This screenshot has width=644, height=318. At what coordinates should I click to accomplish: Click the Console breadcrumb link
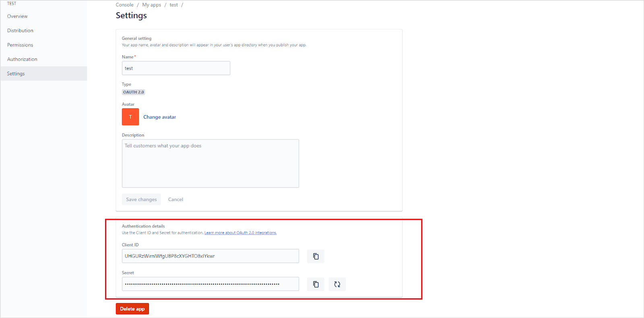tap(124, 5)
